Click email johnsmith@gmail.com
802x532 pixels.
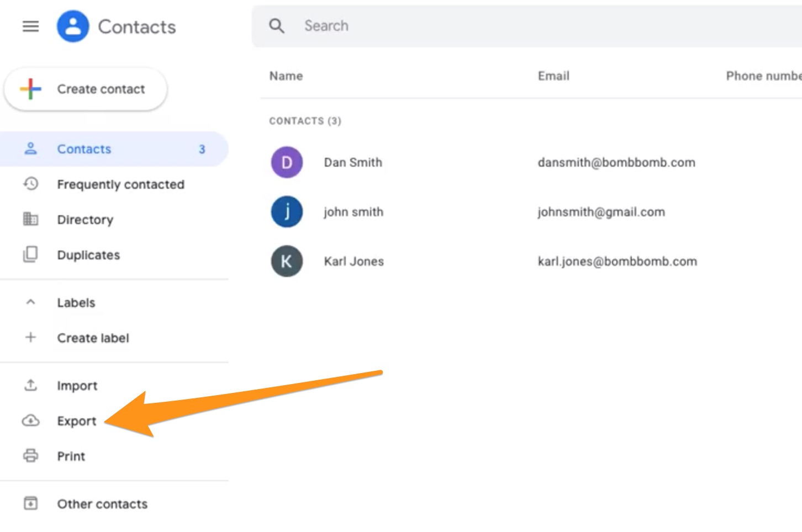601,212
